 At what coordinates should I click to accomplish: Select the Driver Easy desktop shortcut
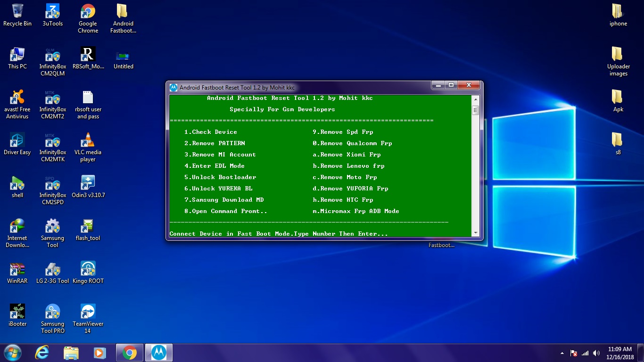pyautogui.click(x=17, y=144)
